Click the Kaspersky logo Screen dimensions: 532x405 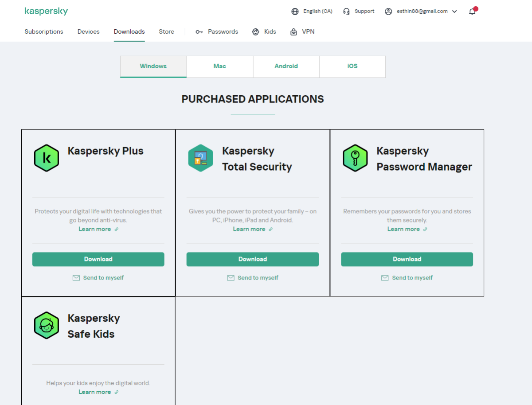pyautogui.click(x=46, y=12)
